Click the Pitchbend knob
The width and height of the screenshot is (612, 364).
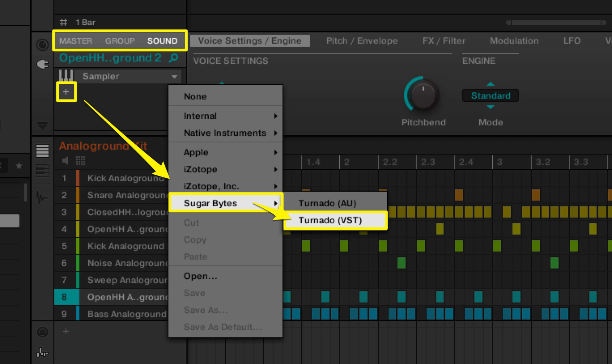423,95
